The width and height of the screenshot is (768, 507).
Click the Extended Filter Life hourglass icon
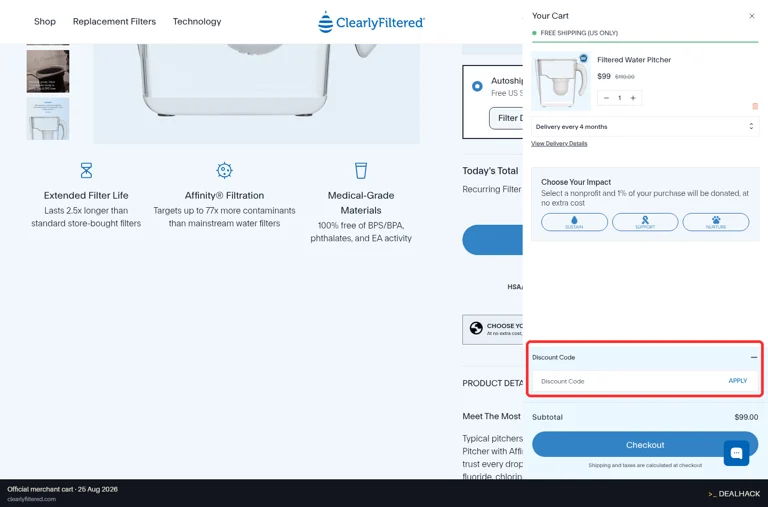pos(86,170)
